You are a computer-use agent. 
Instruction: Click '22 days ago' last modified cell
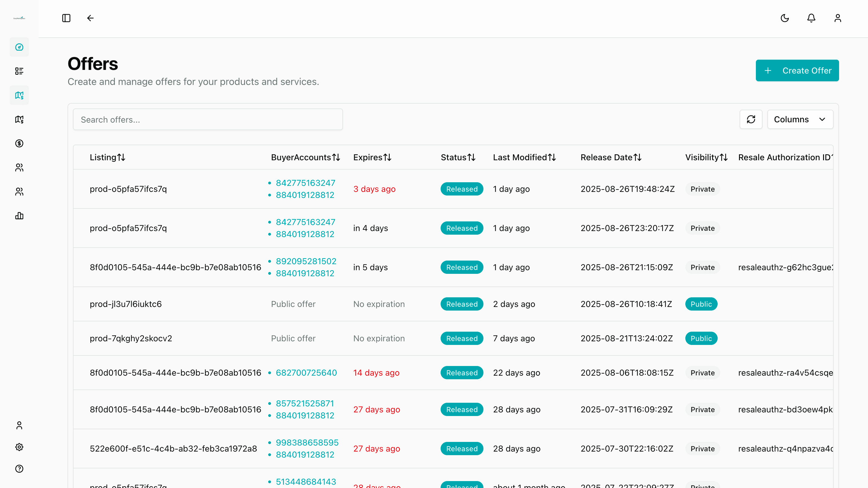tap(516, 373)
